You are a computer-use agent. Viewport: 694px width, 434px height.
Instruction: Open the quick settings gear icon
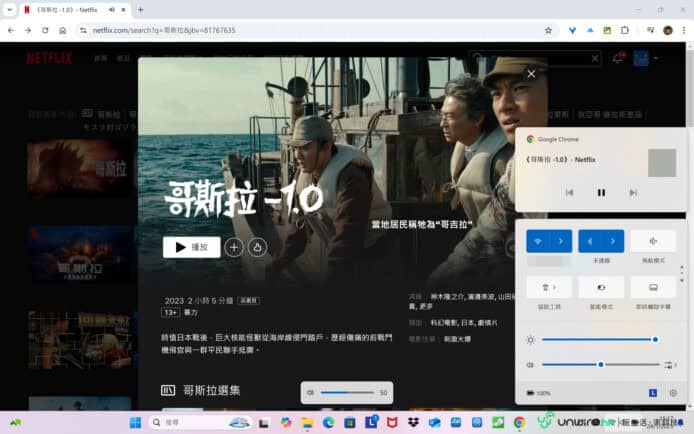(673, 393)
